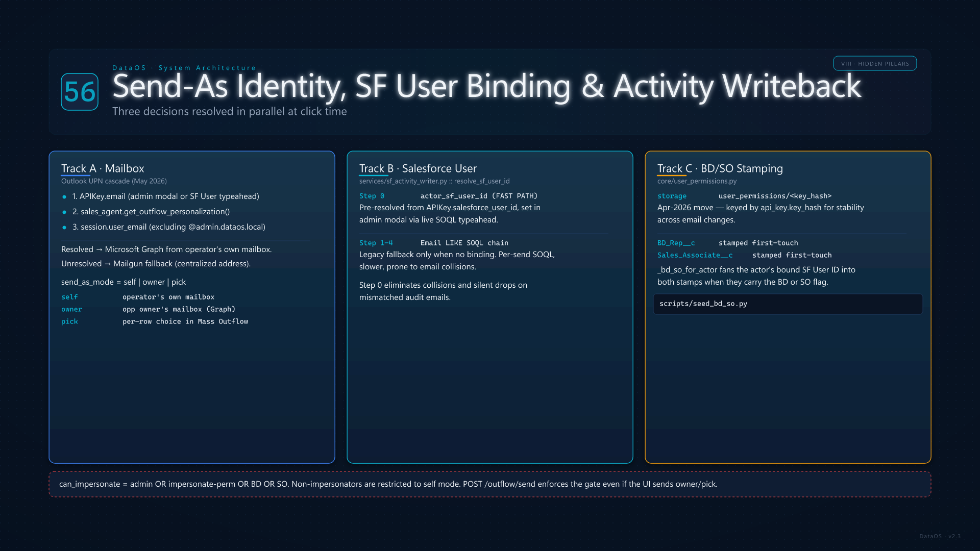
Task: Click the 'DataOS · v2.3' footer text
Action: pos(940,536)
